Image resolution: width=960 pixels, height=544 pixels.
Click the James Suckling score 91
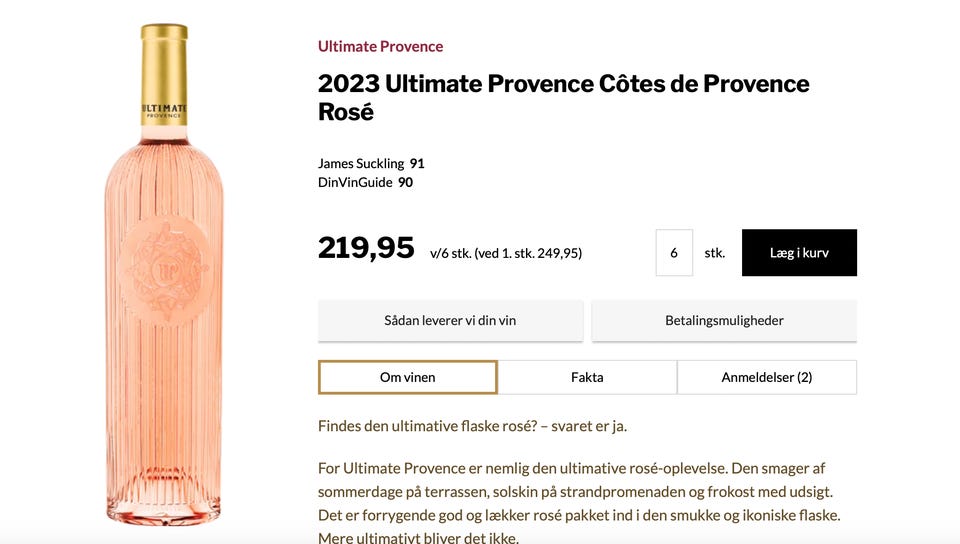coord(417,163)
